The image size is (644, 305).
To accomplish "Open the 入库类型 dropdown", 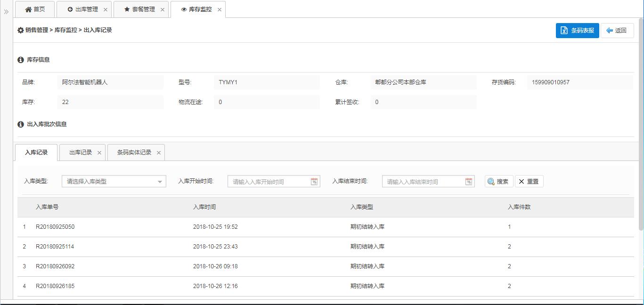I will coord(114,181).
